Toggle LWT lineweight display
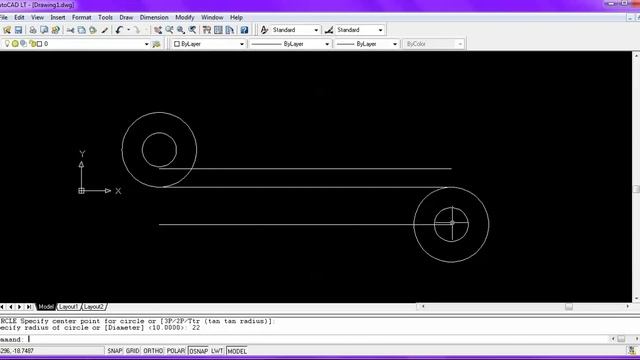 pos(217,351)
